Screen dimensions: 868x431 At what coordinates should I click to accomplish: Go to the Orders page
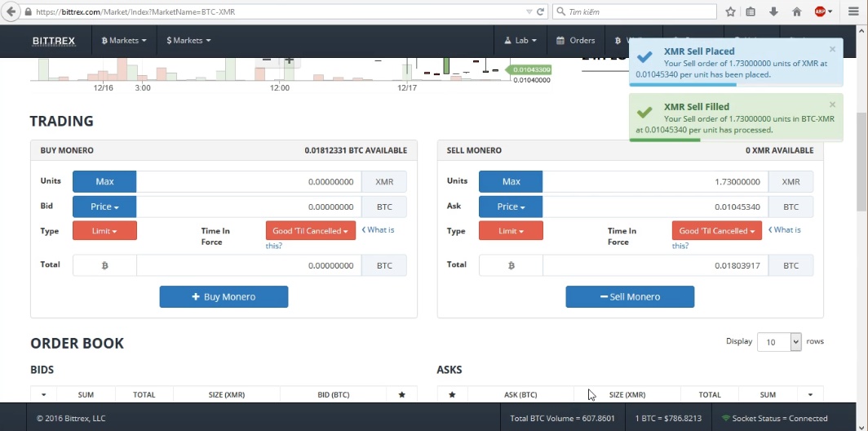click(x=575, y=41)
